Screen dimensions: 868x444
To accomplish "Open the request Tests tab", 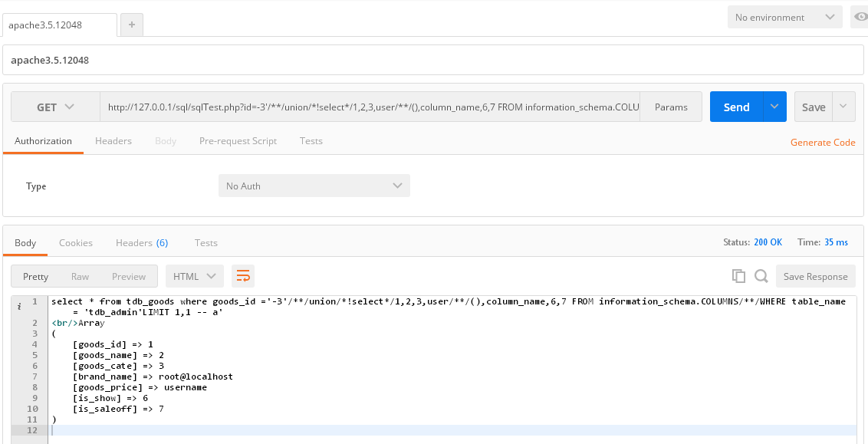I will (311, 141).
